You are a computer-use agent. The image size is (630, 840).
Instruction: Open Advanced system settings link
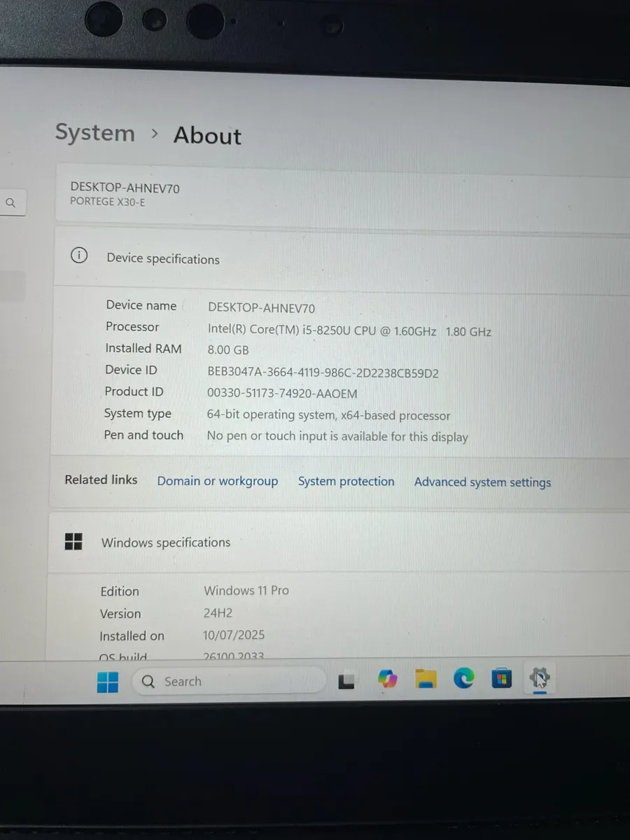(482, 482)
